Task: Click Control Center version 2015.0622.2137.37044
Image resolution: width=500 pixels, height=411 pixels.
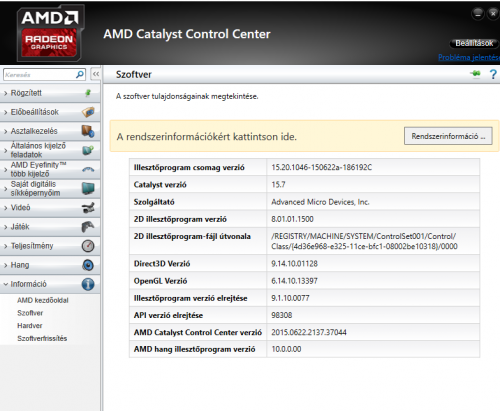Action: (309, 332)
